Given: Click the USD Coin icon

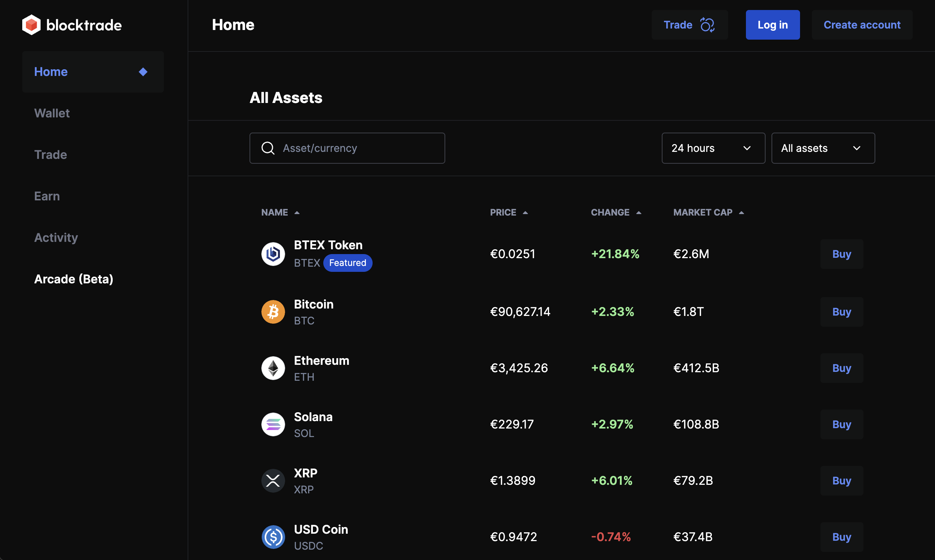Looking at the screenshot, I should [x=273, y=537].
